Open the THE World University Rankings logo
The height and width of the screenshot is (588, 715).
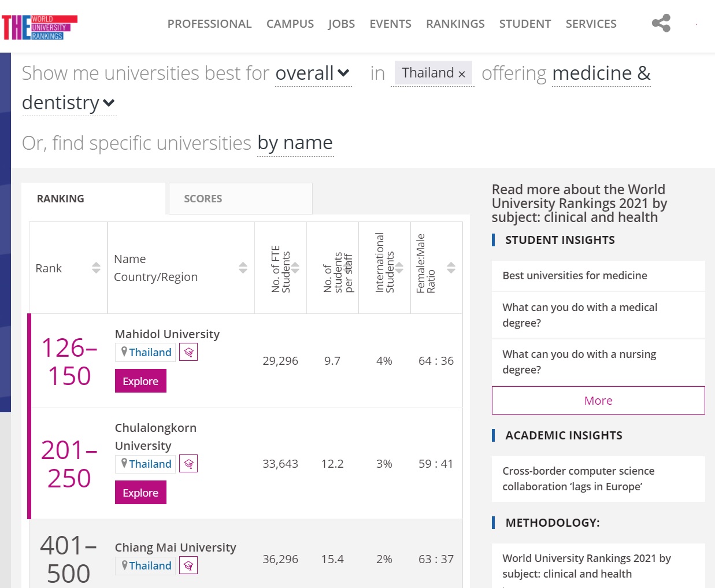point(40,27)
